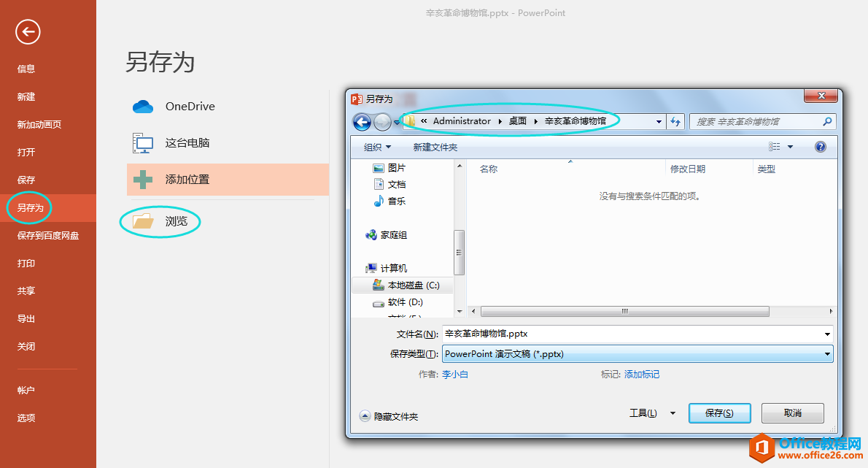Click the PowerPoint icon in the dialog title bar

coord(357,99)
